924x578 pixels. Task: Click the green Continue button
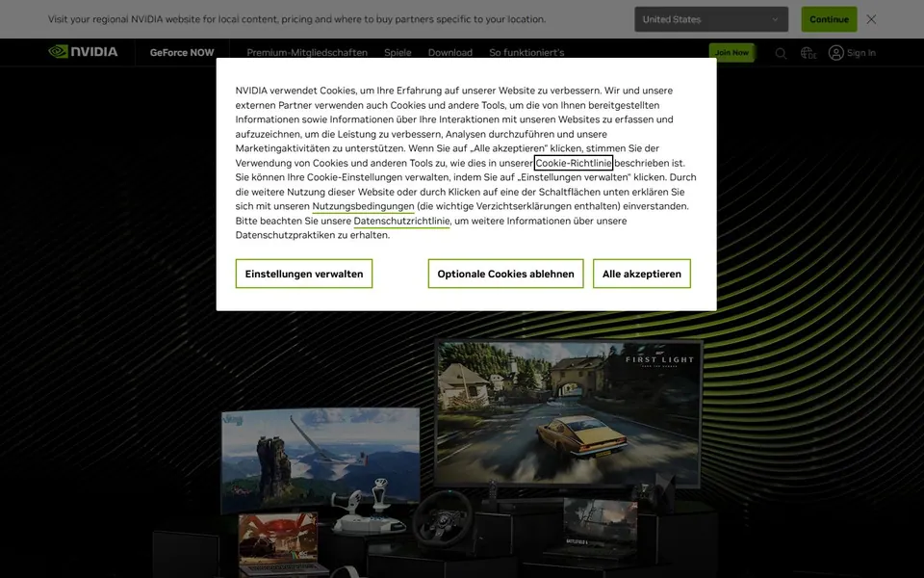pyautogui.click(x=829, y=19)
